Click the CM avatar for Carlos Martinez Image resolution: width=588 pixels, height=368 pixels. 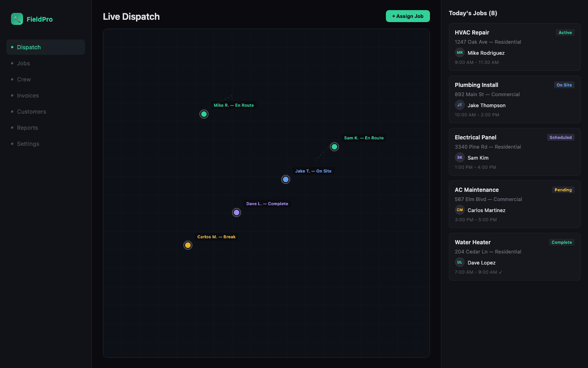tap(460, 210)
